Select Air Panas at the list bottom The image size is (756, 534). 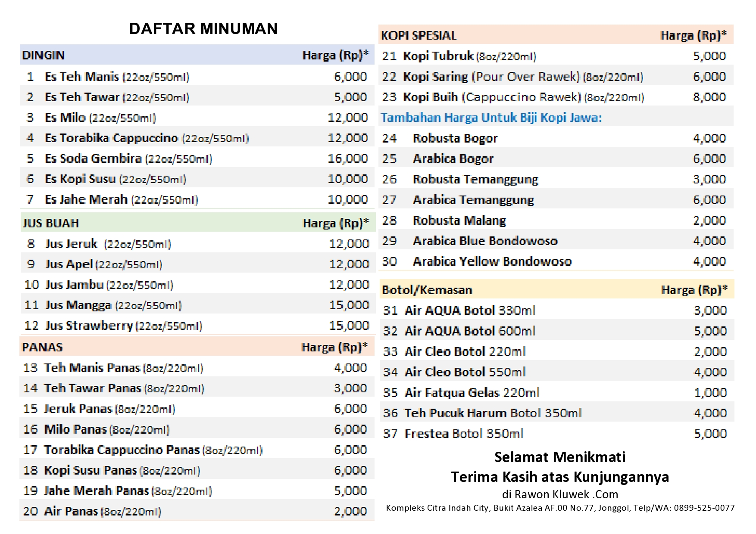click(x=71, y=511)
